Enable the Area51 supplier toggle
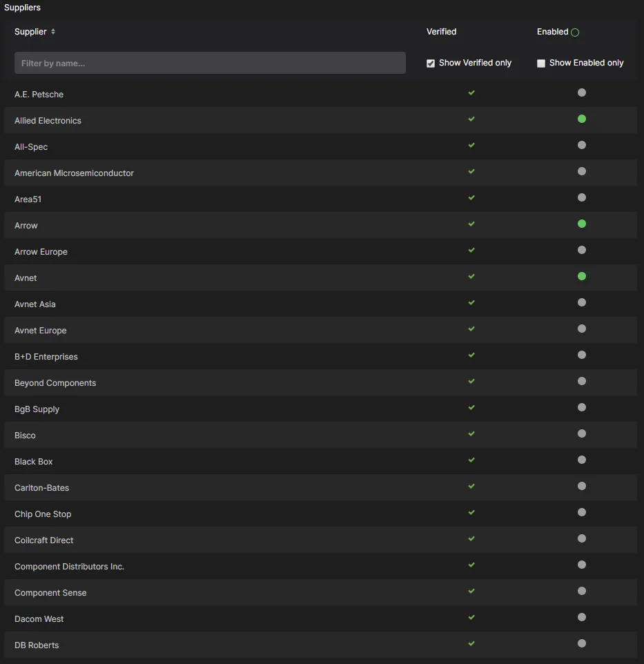644x664 pixels. (x=582, y=198)
